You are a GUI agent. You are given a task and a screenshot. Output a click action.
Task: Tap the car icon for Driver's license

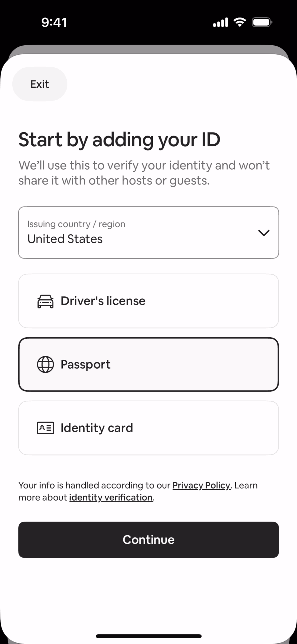[45, 301]
